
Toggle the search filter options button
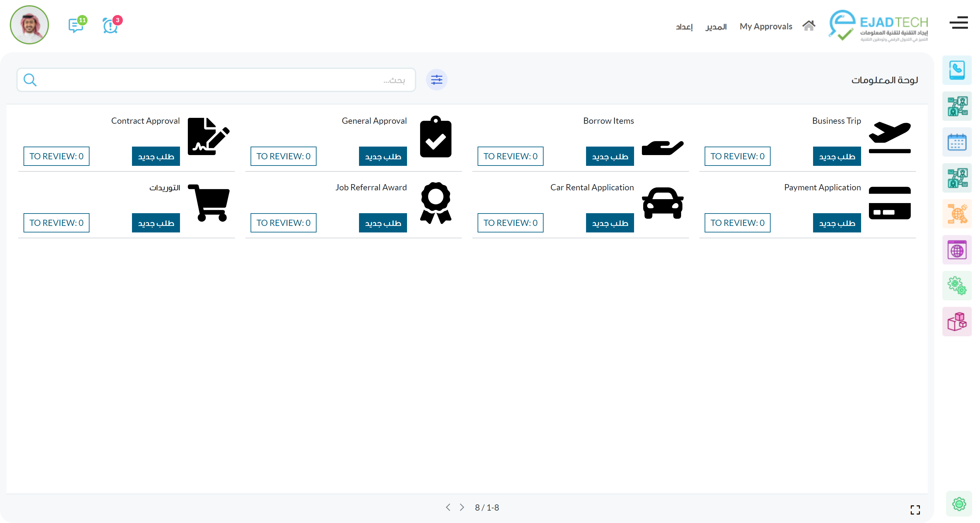tap(436, 80)
